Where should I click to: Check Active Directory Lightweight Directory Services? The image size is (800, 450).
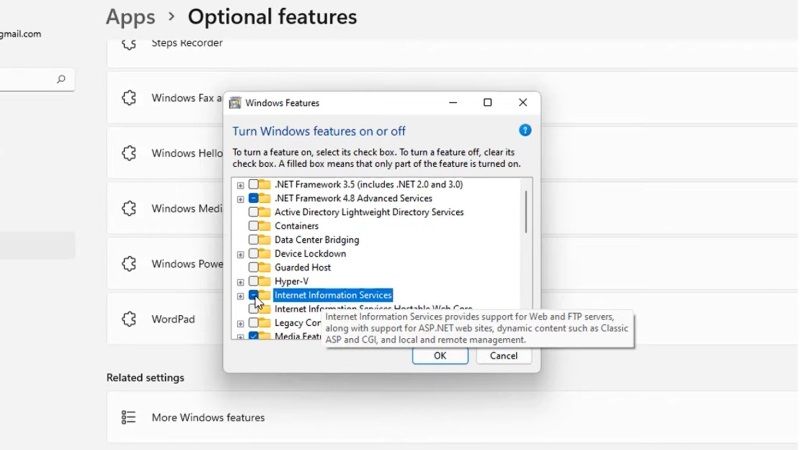point(253,212)
